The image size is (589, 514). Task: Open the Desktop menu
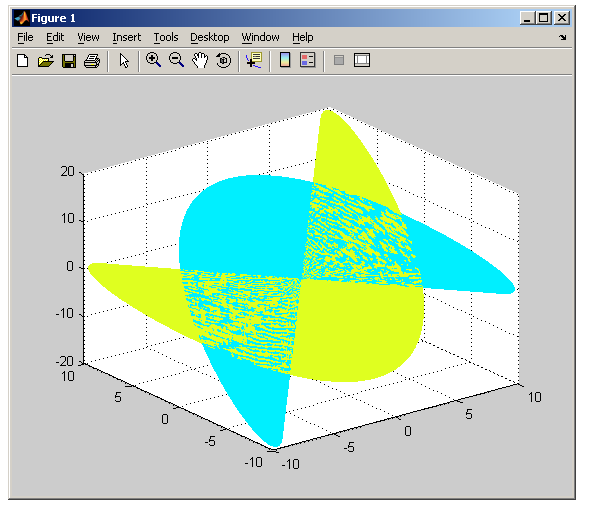click(210, 37)
